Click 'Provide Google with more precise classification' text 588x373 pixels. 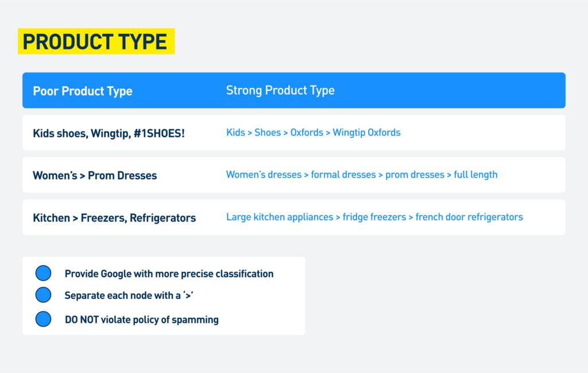coord(169,274)
